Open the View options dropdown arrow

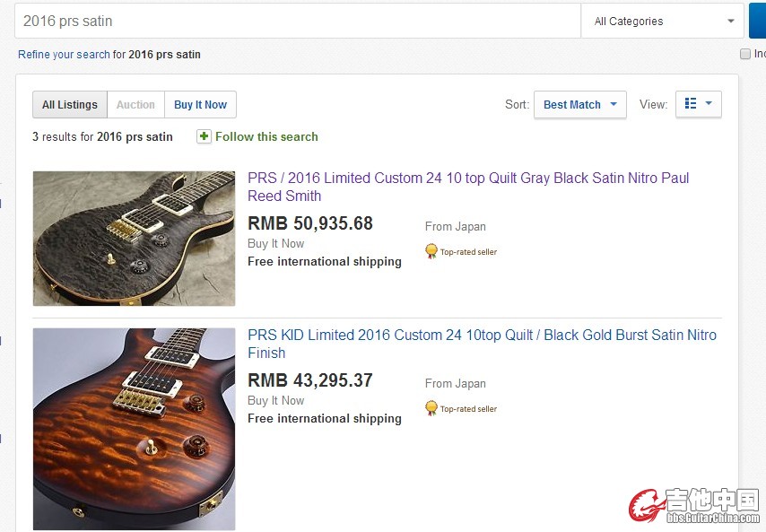709,104
